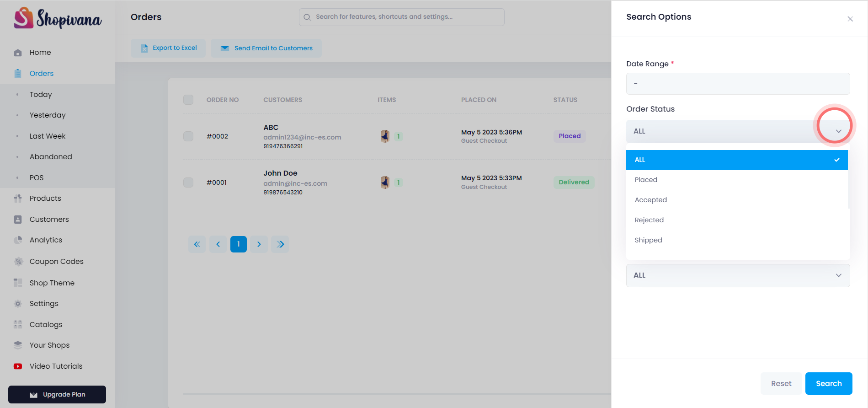Click the Coupon Codes percent icon
This screenshot has height=408, width=868.
pyautogui.click(x=18, y=262)
